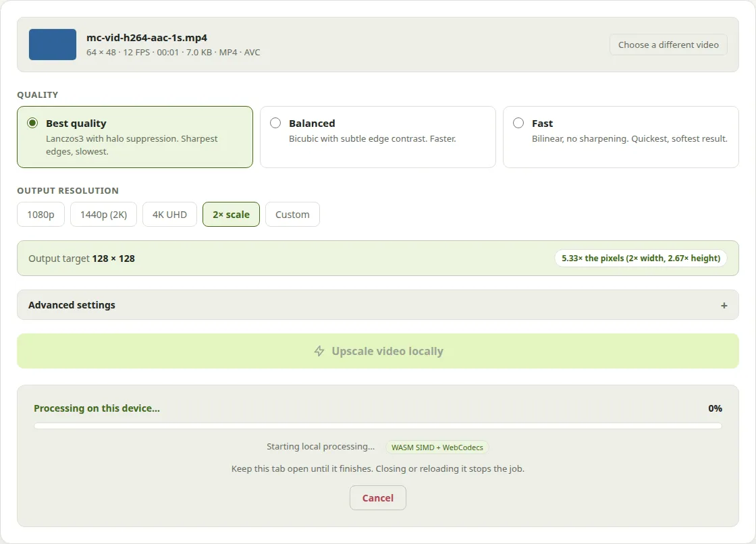Cancel the local processing job
The height and width of the screenshot is (544, 756).
tap(377, 497)
